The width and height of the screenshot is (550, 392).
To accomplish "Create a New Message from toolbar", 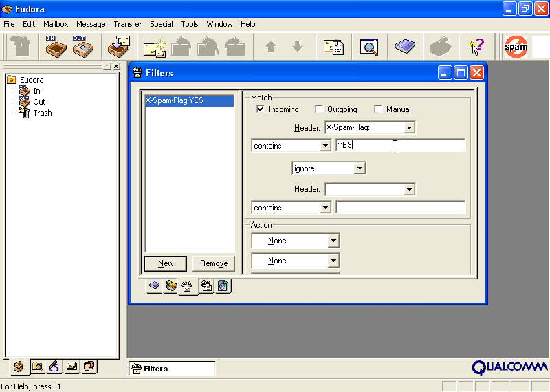I will pyautogui.click(x=155, y=47).
